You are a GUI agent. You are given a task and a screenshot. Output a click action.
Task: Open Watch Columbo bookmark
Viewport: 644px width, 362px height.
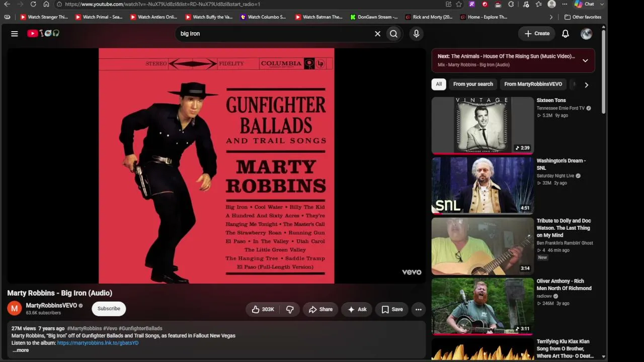pos(263,17)
